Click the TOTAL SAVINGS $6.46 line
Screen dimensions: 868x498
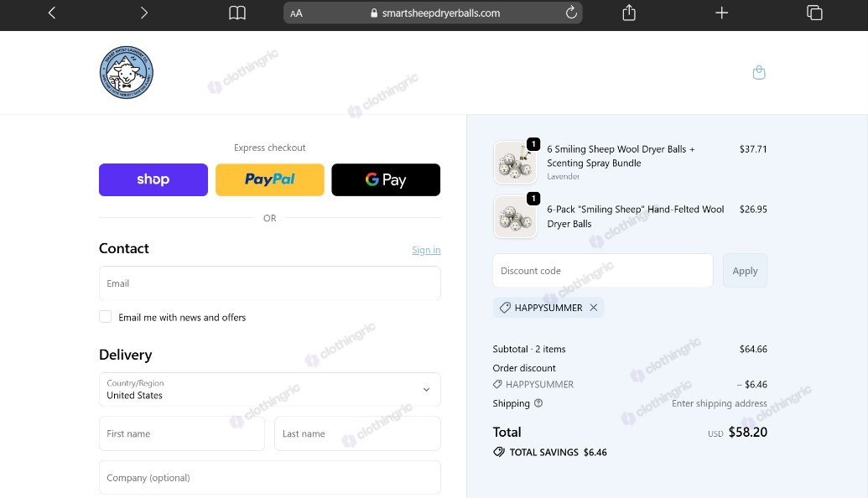coord(549,452)
